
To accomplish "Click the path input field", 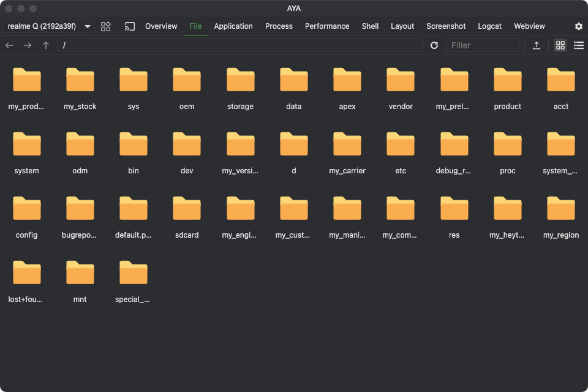I will tap(240, 45).
